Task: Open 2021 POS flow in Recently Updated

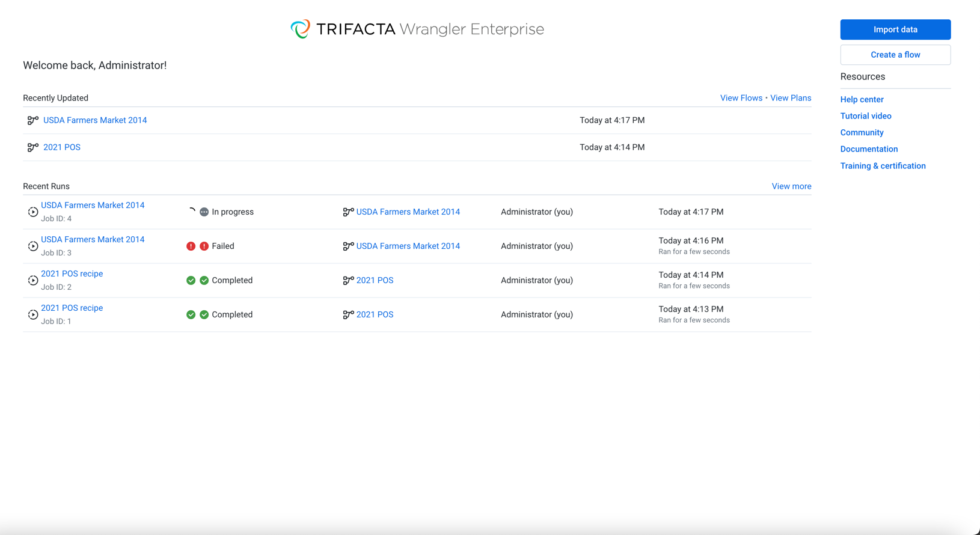Action: (x=62, y=147)
